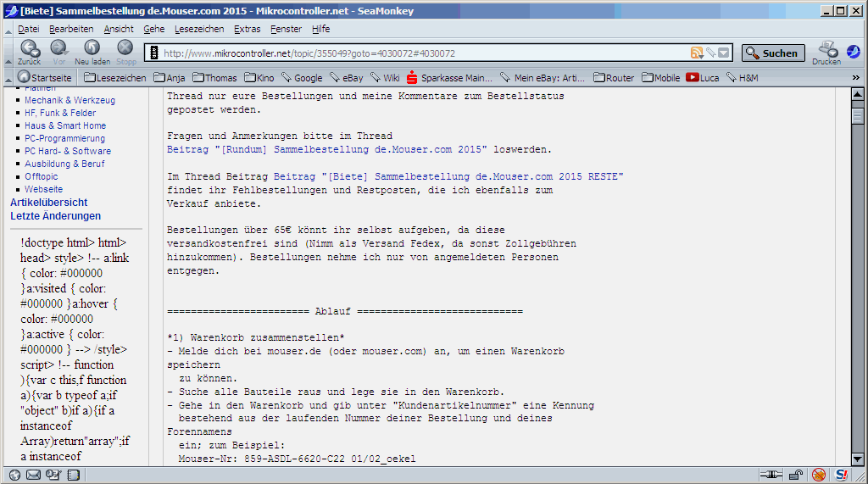Open the Extras menu
Screen dimensions: 868x484
[247, 29]
